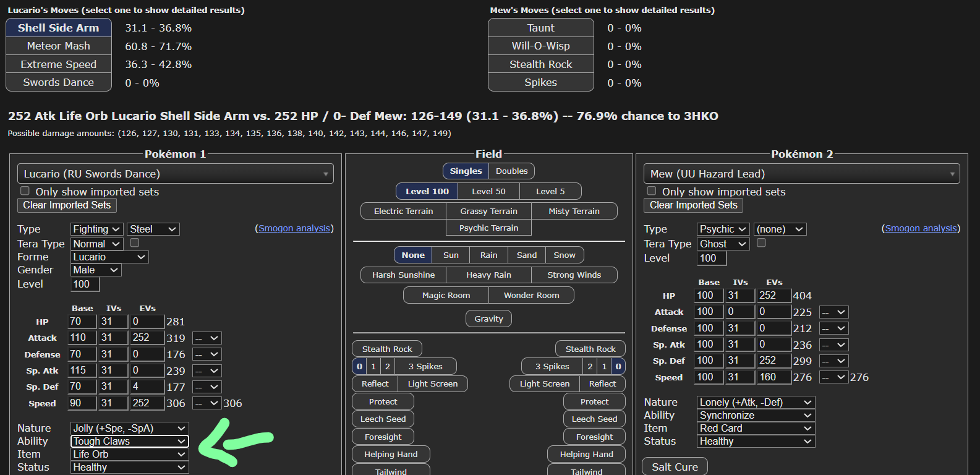Switch format to Doubles
Viewport: 980px width, 475px height.
click(511, 171)
